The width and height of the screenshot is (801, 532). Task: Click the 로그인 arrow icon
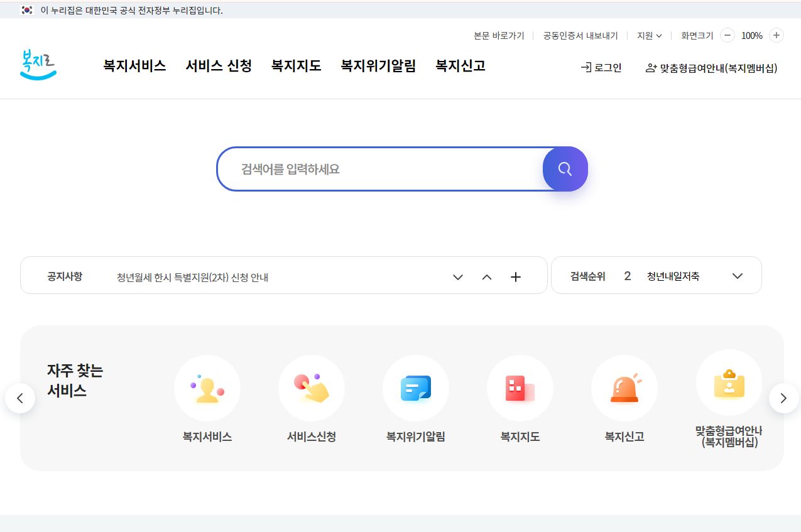point(586,68)
